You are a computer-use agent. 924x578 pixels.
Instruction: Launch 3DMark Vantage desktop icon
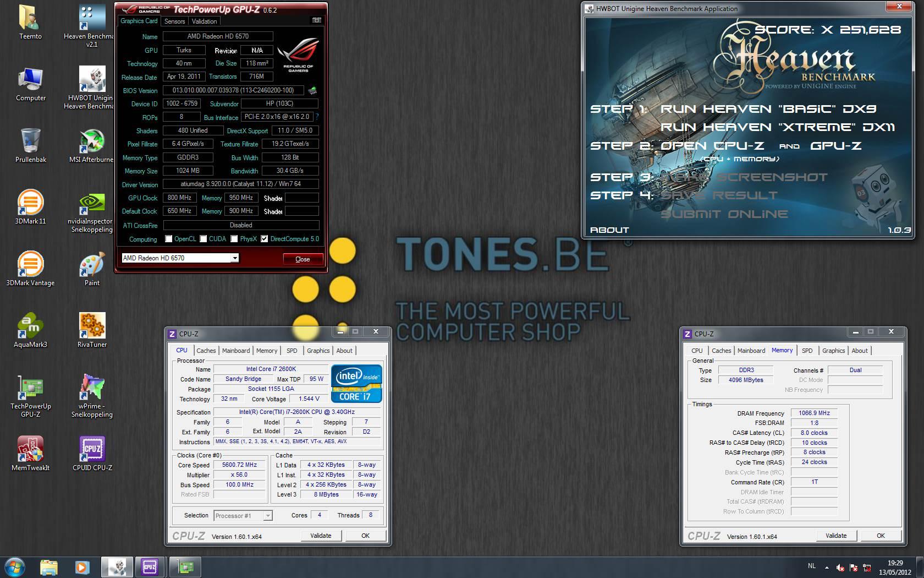30,269
